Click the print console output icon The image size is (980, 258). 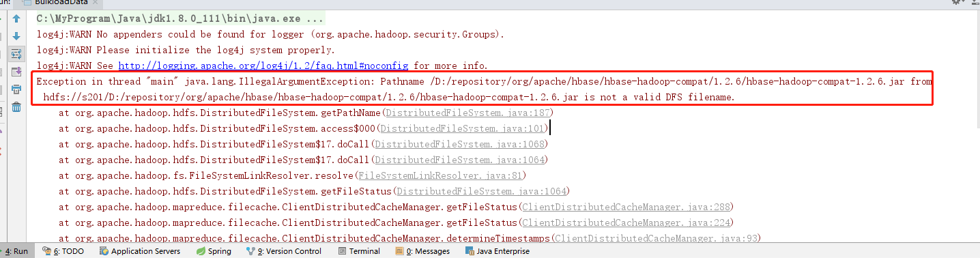[x=16, y=89]
